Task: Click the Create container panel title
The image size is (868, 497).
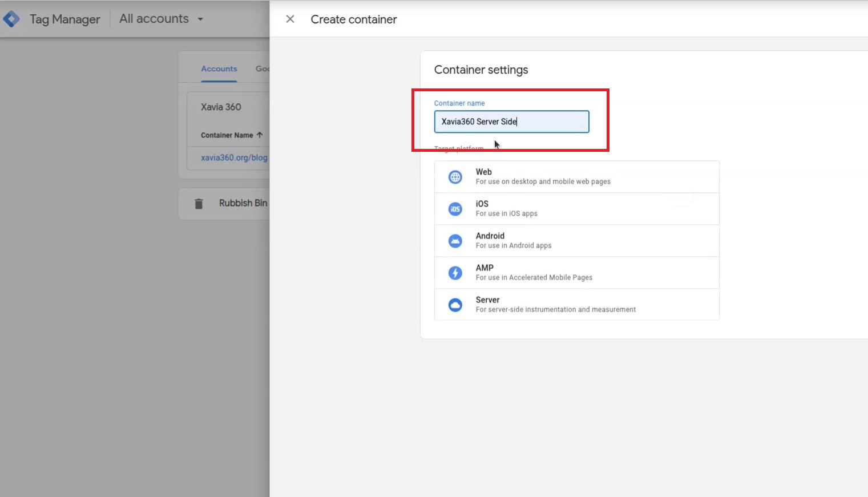Action: 354,19
